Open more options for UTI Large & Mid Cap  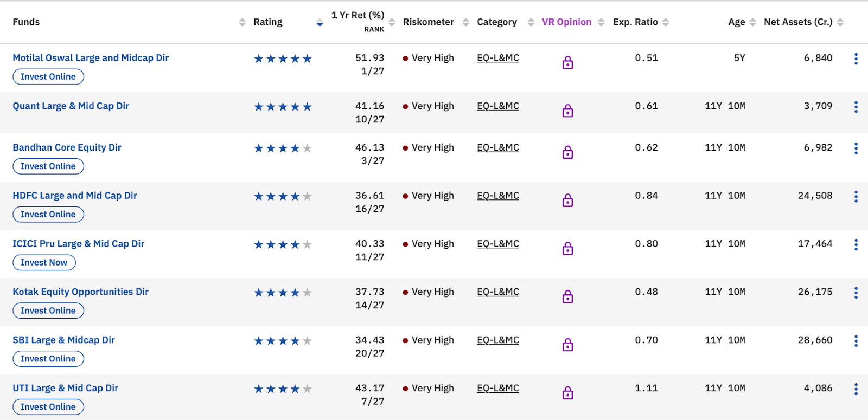pyautogui.click(x=856, y=389)
